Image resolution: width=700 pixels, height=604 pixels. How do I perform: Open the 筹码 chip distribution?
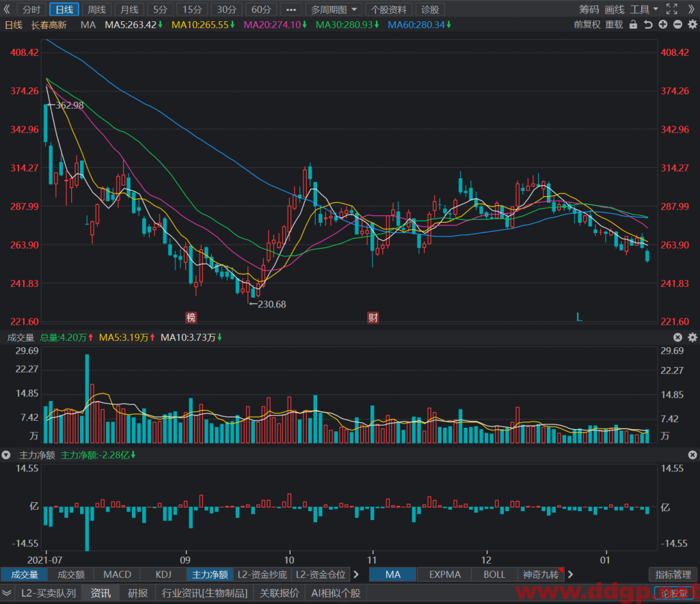click(x=589, y=10)
